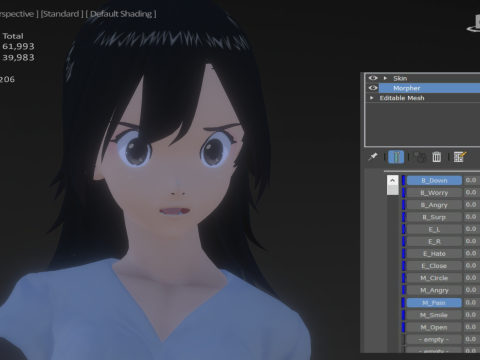The height and width of the screenshot is (360, 480).
Task: Click the Pin Stack icon
Action: [x=373, y=157]
